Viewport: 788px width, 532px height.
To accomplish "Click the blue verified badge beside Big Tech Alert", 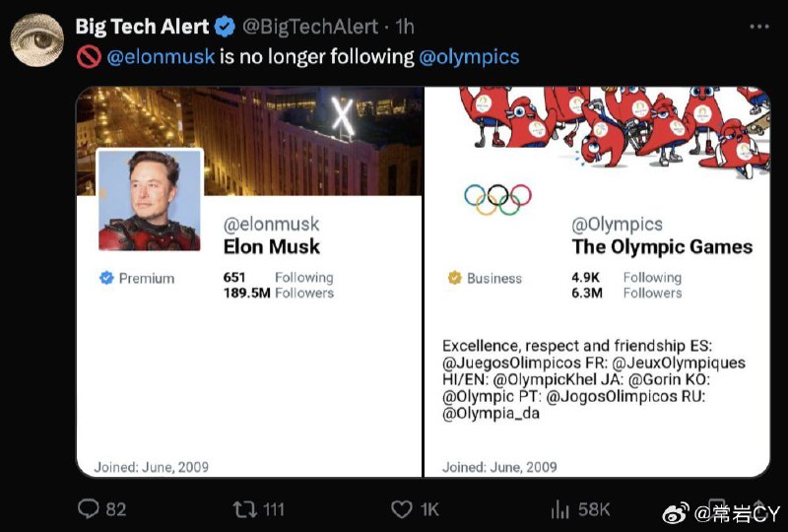I will tap(225, 27).
